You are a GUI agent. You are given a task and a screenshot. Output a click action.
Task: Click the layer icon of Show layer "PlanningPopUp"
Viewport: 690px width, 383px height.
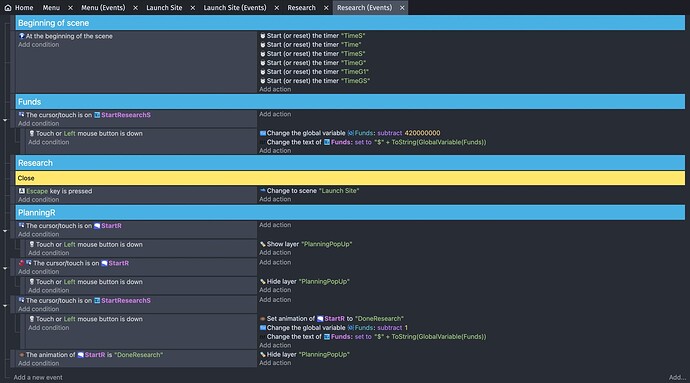pyautogui.click(x=263, y=244)
